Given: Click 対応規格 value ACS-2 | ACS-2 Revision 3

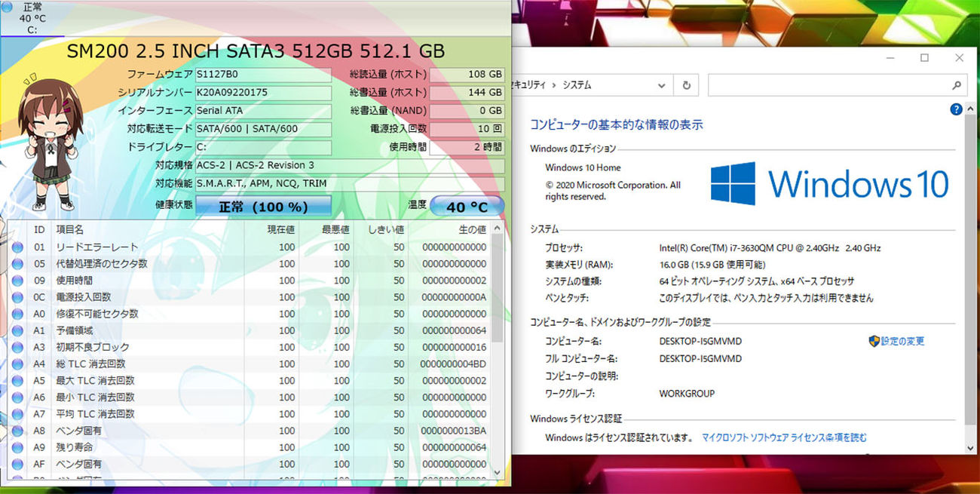Looking at the screenshot, I should coord(350,165).
